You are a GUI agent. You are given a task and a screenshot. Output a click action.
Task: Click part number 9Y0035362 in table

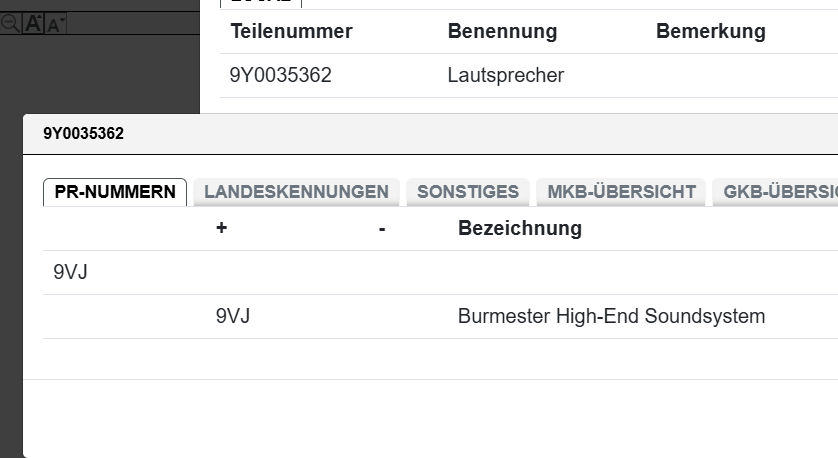(x=280, y=75)
